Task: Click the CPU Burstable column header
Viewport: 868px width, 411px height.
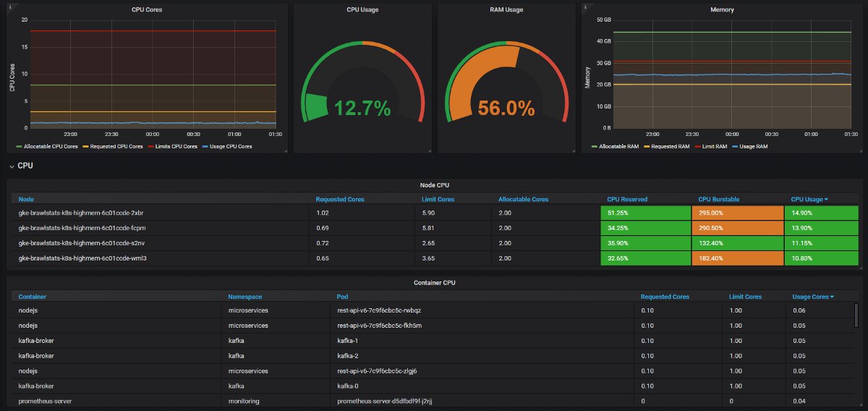Action: click(x=720, y=199)
